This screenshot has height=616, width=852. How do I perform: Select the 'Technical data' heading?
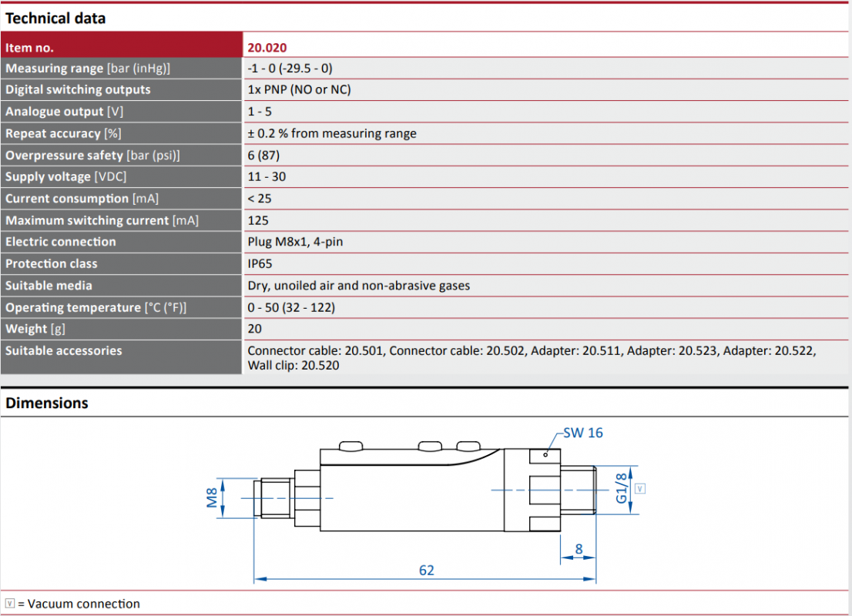pos(55,18)
